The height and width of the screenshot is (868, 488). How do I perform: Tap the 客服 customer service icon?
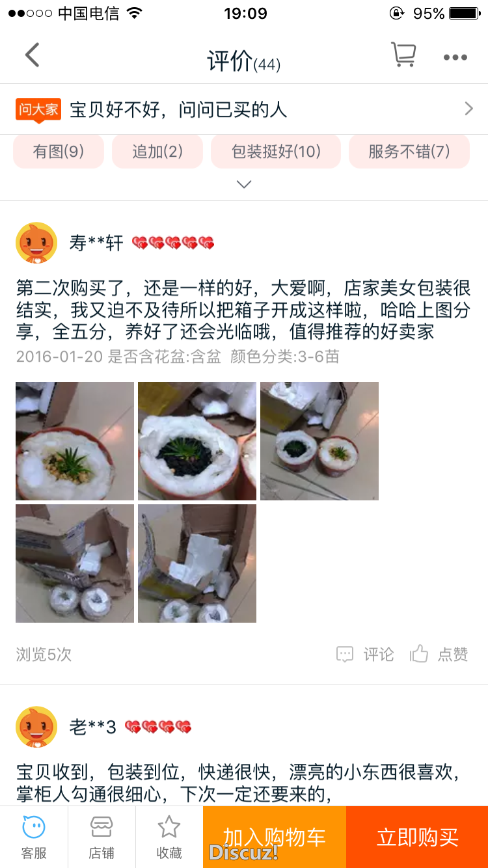coord(34,828)
